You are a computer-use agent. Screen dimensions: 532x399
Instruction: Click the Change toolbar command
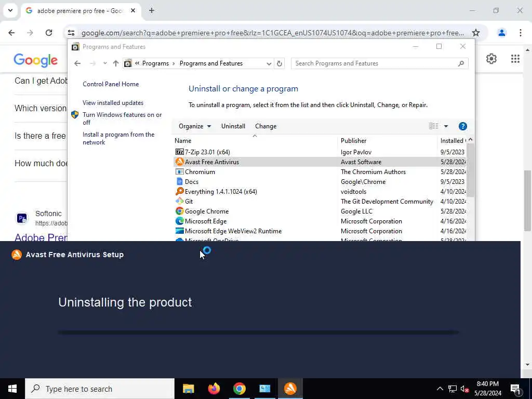[265, 126]
